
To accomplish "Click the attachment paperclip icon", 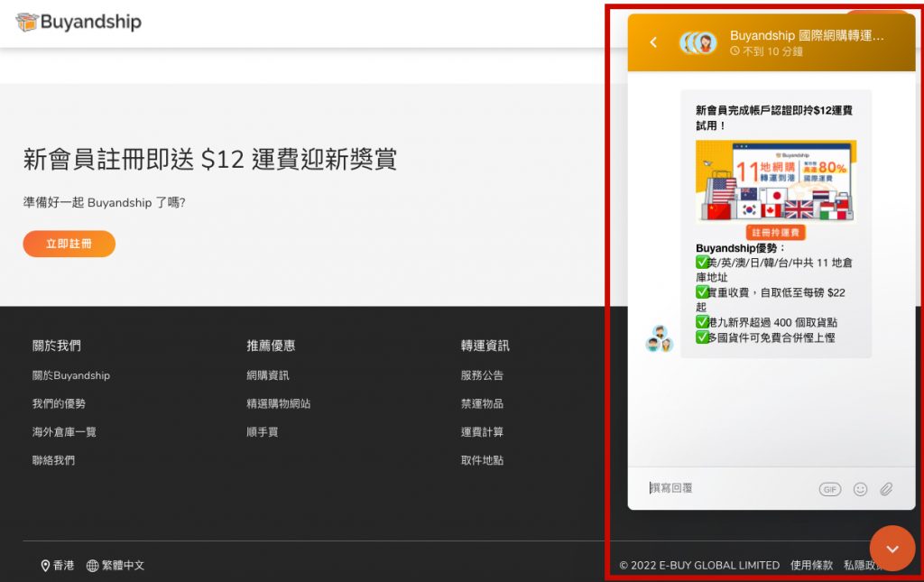I will [x=886, y=489].
